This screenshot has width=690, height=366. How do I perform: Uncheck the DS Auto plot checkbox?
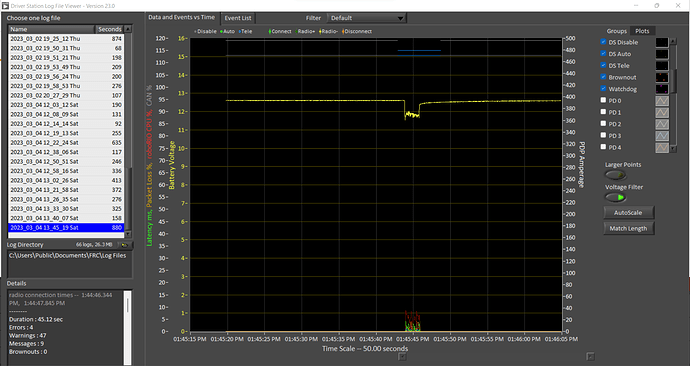(x=603, y=54)
